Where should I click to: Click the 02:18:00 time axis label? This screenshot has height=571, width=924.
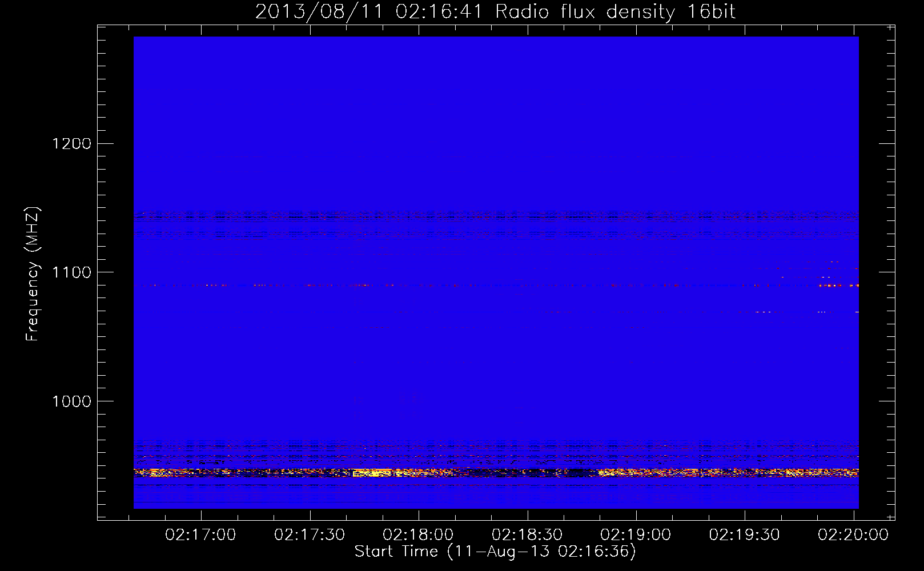coord(418,535)
